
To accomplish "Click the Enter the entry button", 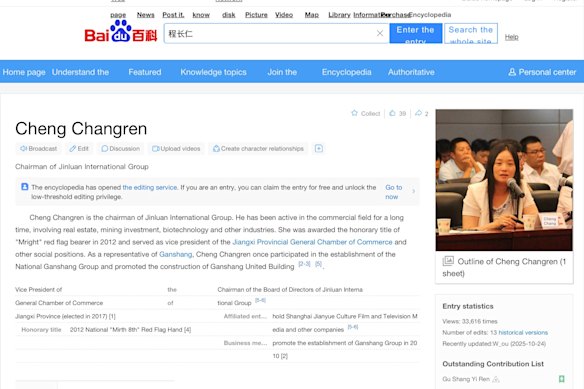I will coord(416,33).
